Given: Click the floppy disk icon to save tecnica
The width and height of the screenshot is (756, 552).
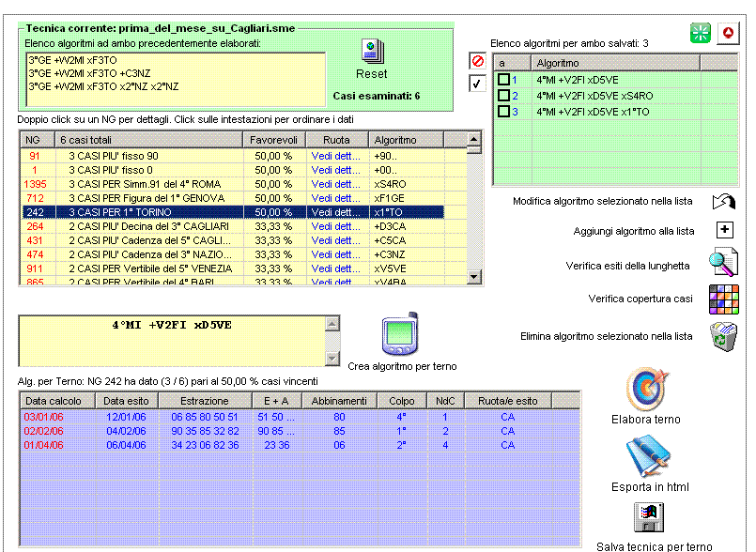Looking at the screenshot, I should (649, 517).
